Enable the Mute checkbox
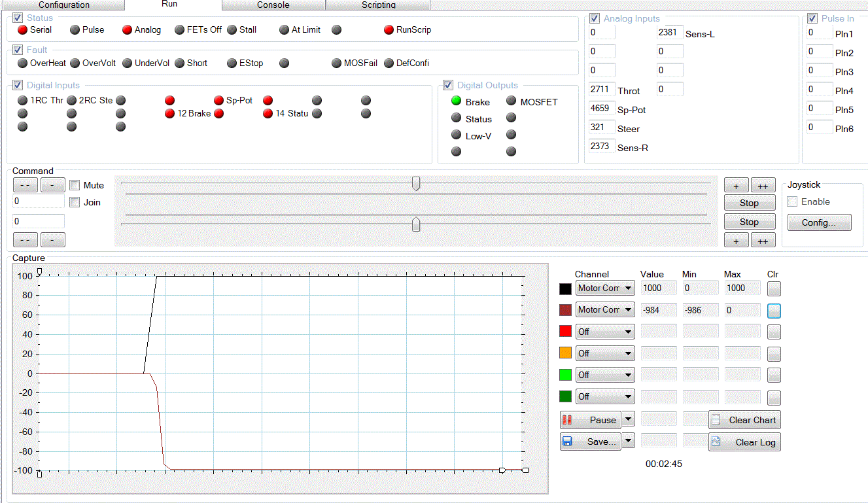 [x=75, y=186]
